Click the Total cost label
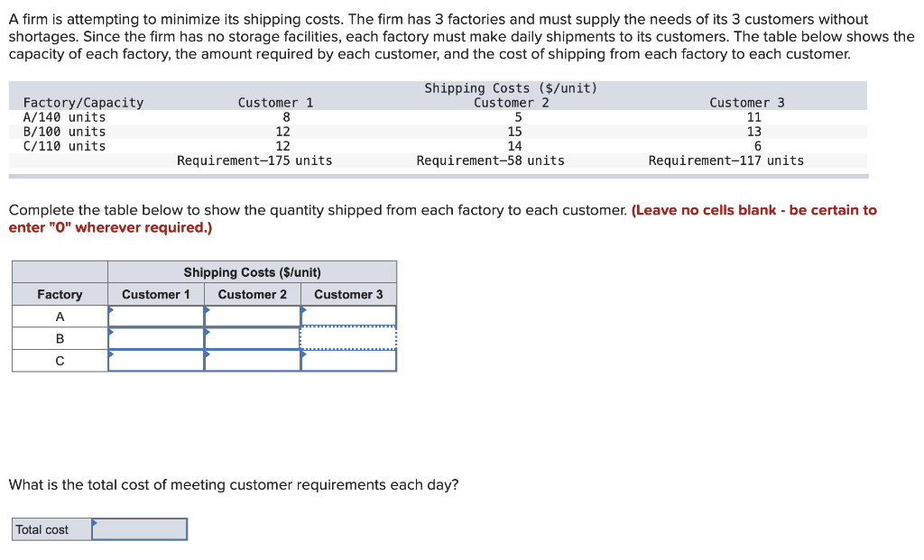Viewport: 924px width, 560px height. pos(41,529)
